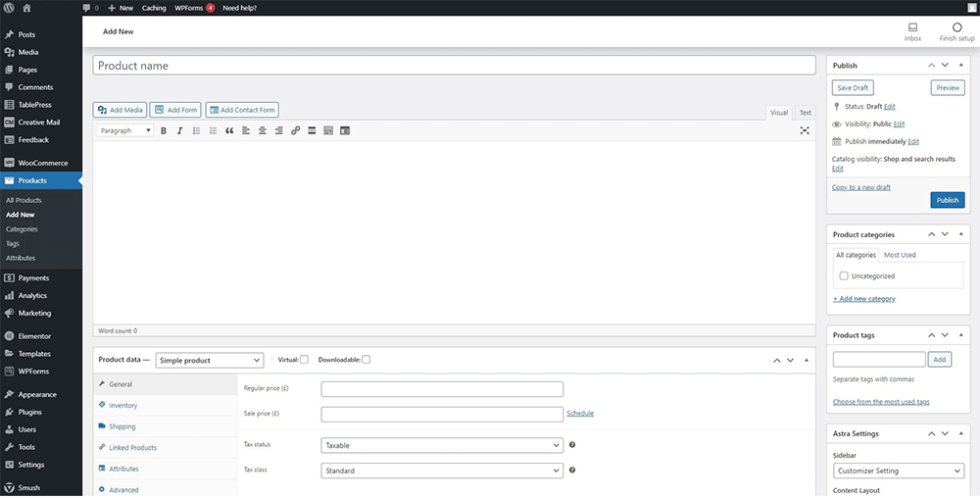This screenshot has height=498, width=980.
Task: Center align the text
Action: 263,130
